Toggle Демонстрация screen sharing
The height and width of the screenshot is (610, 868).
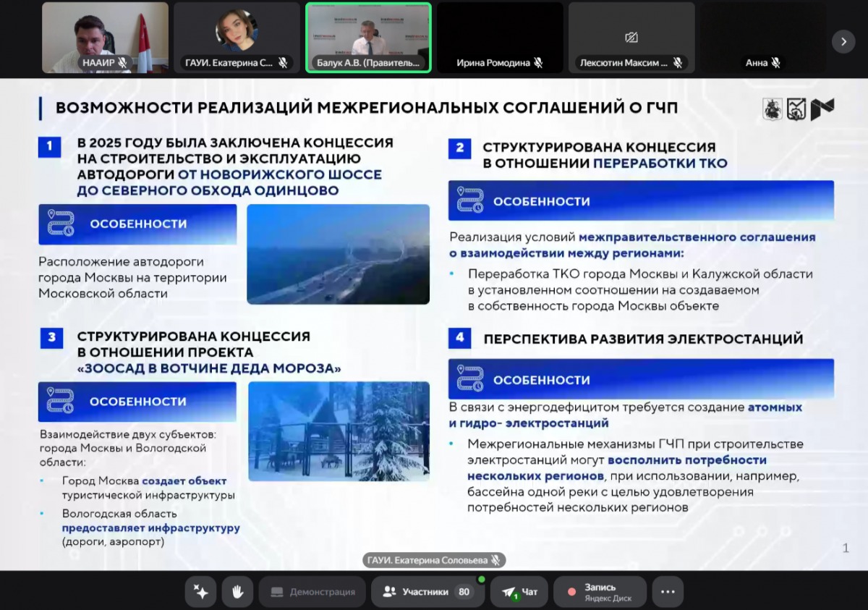click(x=313, y=592)
